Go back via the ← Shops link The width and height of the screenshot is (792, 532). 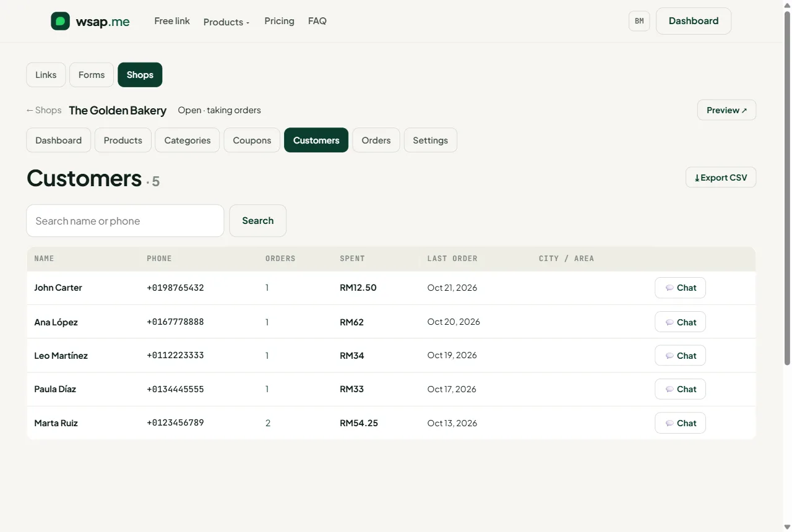tap(44, 110)
